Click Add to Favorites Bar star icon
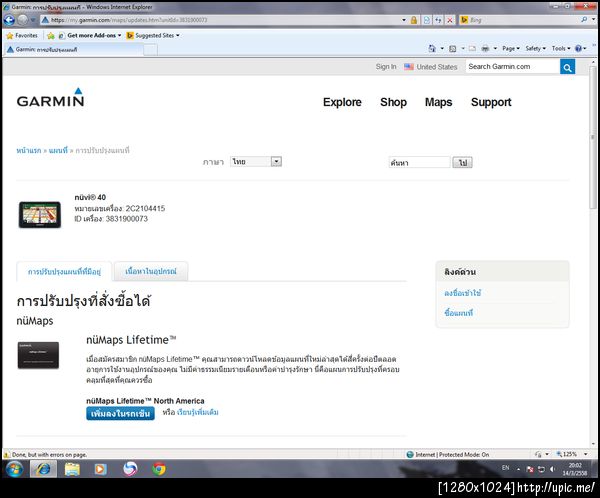600x498 pixels. [x=51, y=36]
